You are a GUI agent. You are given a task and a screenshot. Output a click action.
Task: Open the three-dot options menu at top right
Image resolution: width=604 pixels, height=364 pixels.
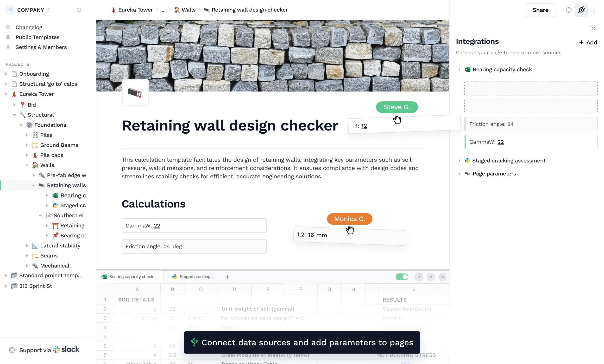click(594, 10)
